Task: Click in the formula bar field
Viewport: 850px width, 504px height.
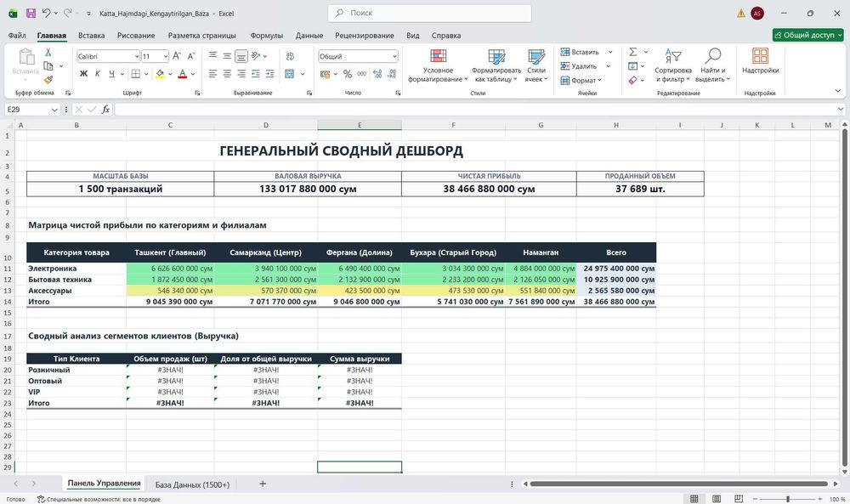Action: (476, 110)
